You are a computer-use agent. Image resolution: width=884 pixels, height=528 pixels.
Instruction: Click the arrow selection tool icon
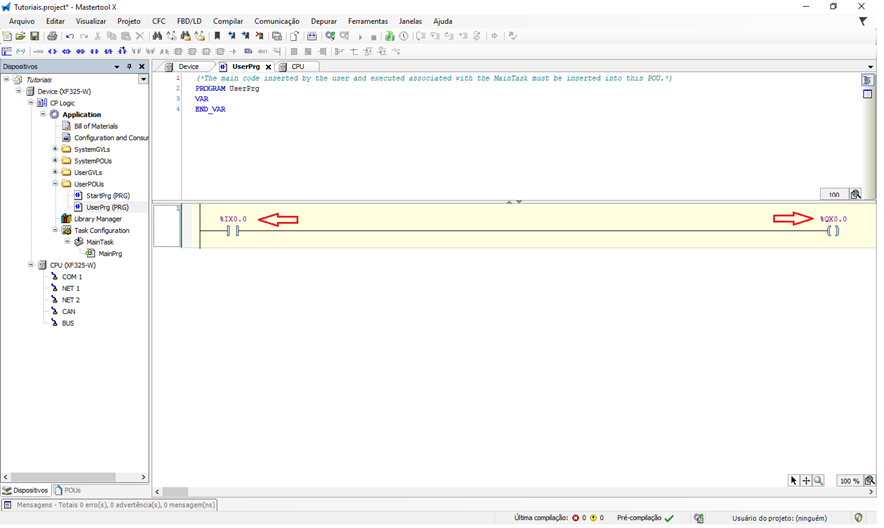point(794,481)
